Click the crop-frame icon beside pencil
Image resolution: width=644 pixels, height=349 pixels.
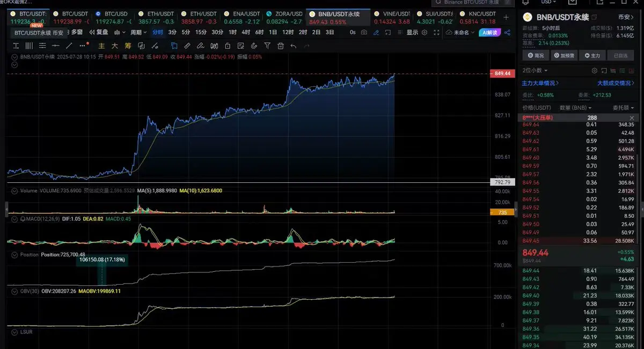(388, 32)
